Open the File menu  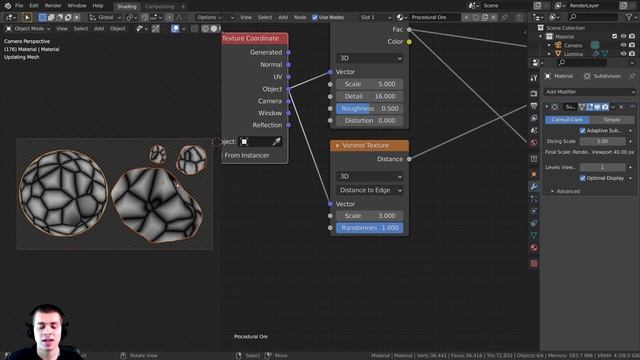tap(19, 6)
